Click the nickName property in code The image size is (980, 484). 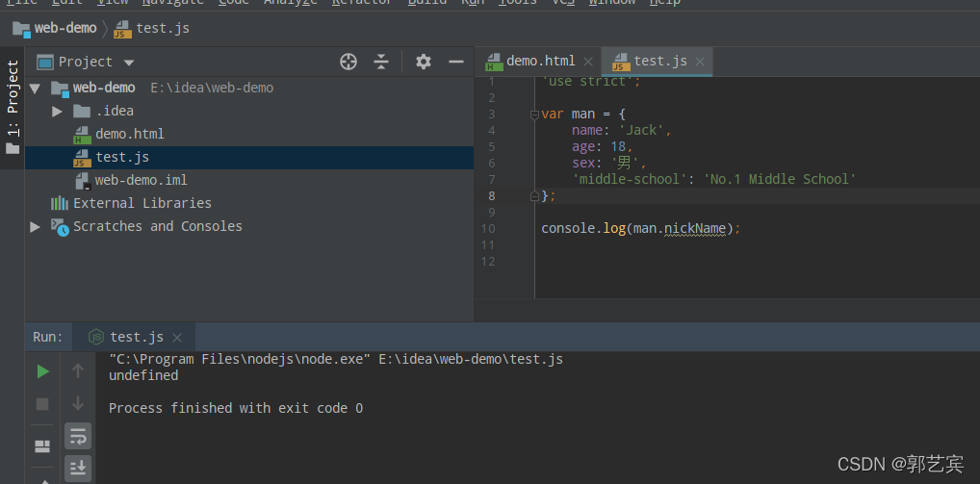pos(694,229)
